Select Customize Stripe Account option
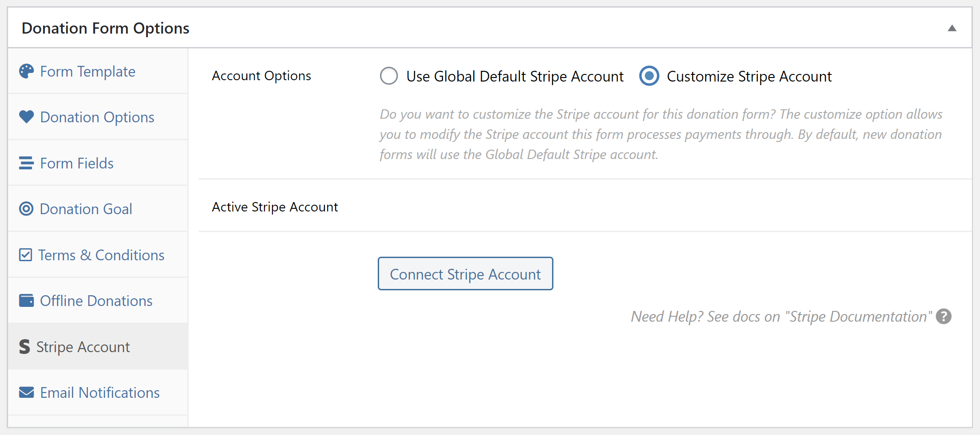 tap(648, 76)
